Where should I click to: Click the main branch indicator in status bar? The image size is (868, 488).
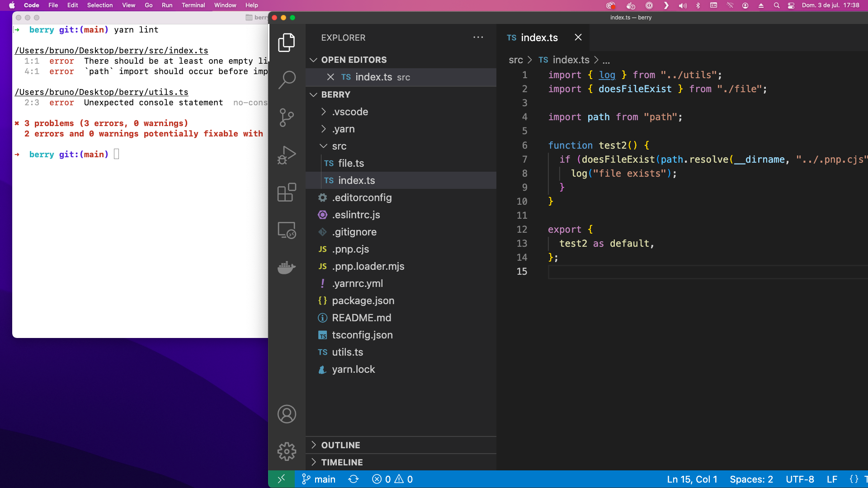318,479
